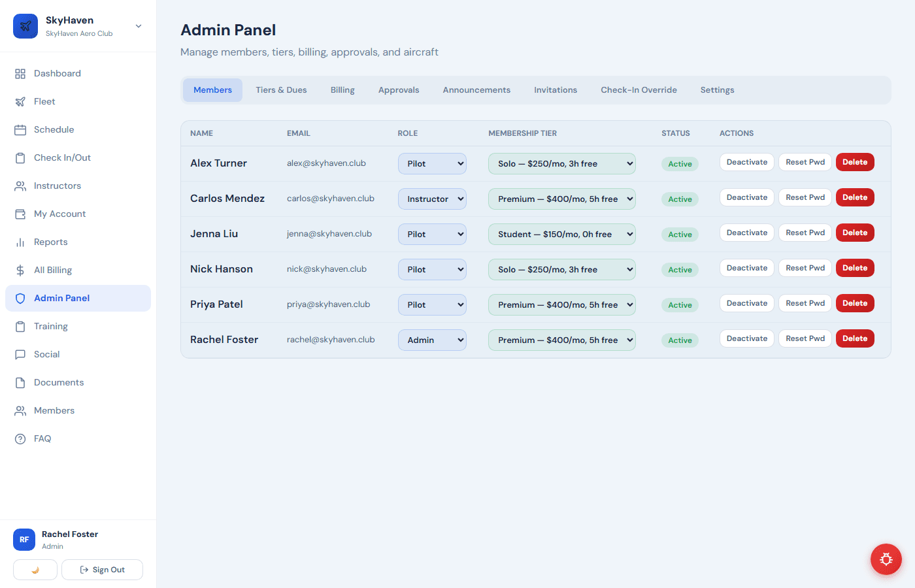Click Rachel Foster's RF avatar

[x=24, y=539]
